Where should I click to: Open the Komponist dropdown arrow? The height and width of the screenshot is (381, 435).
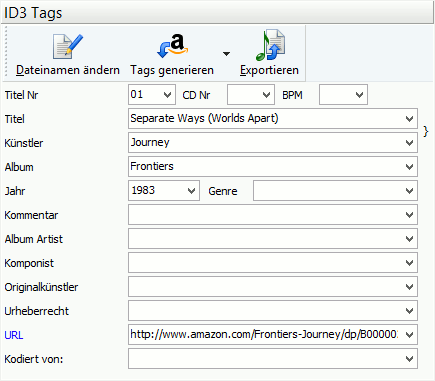pyautogui.click(x=409, y=263)
